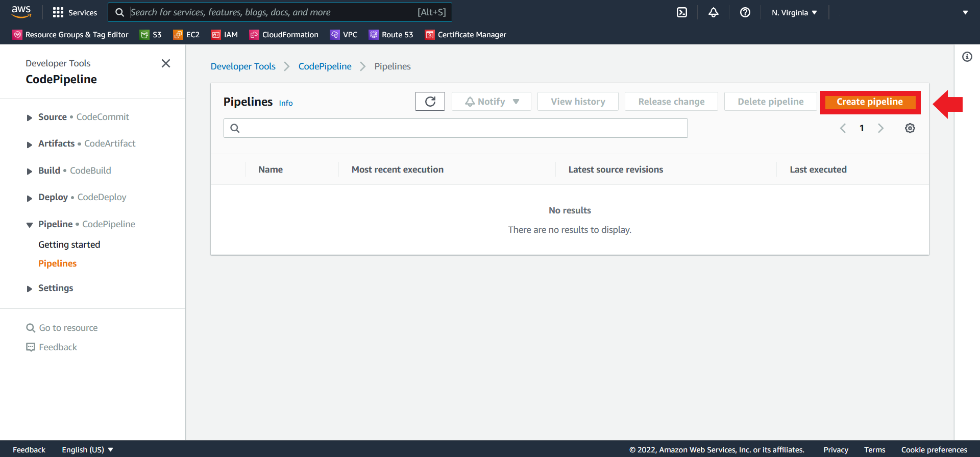
Task: Click the Create pipeline button
Action: point(870,102)
